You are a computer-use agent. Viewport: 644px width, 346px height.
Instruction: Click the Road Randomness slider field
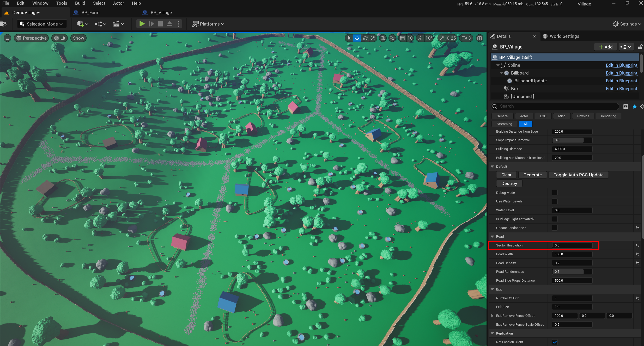[x=572, y=271]
